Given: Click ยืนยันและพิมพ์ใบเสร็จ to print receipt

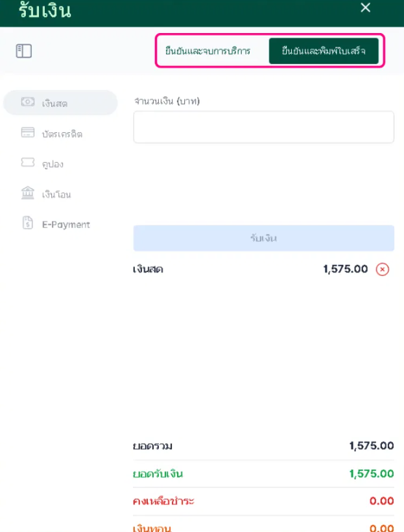Looking at the screenshot, I should (324, 51).
